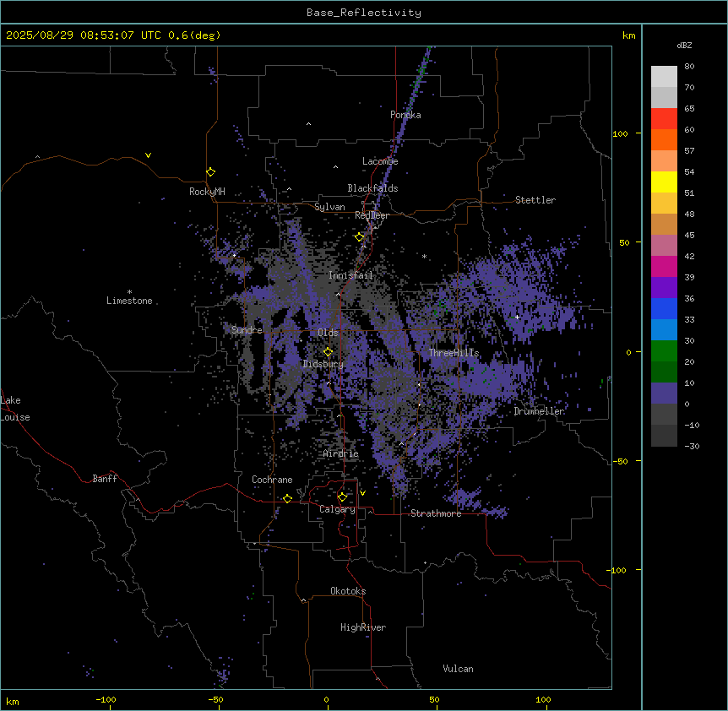Click the km unit label at top right

628,35
